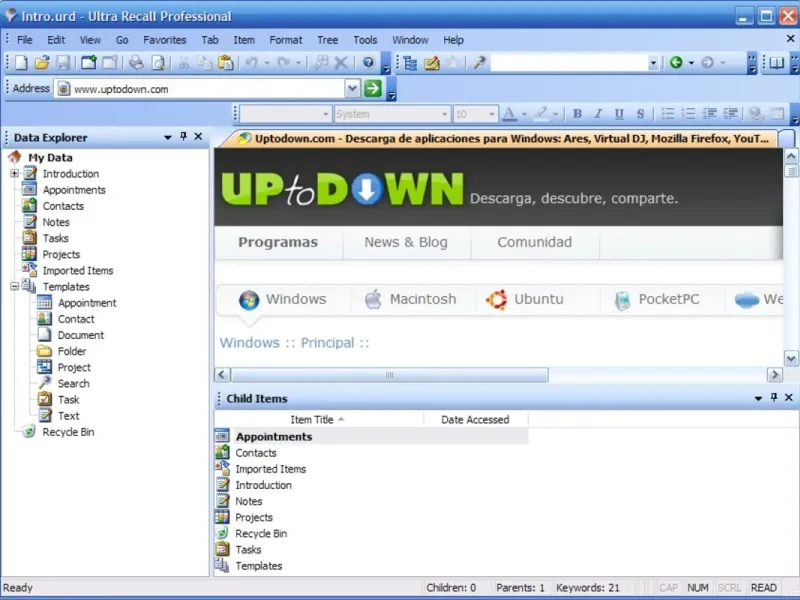This screenshot has width=800, height=600.
Task: Select Imported Items in Child Items list
Action: (270, 469)
